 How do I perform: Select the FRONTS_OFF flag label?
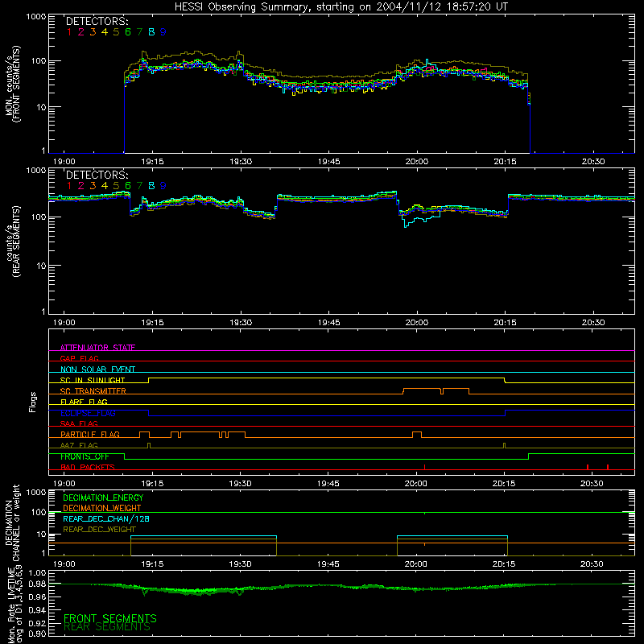coord(85,456)
